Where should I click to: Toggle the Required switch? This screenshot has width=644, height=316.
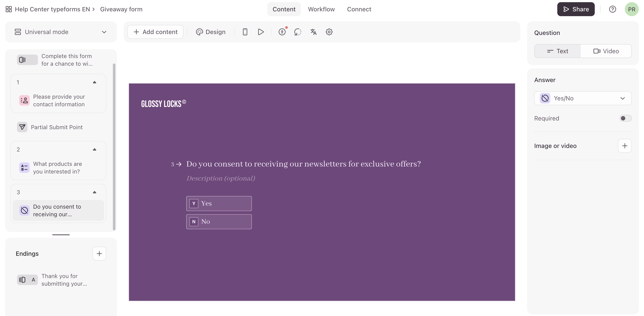tap(625, 118)
